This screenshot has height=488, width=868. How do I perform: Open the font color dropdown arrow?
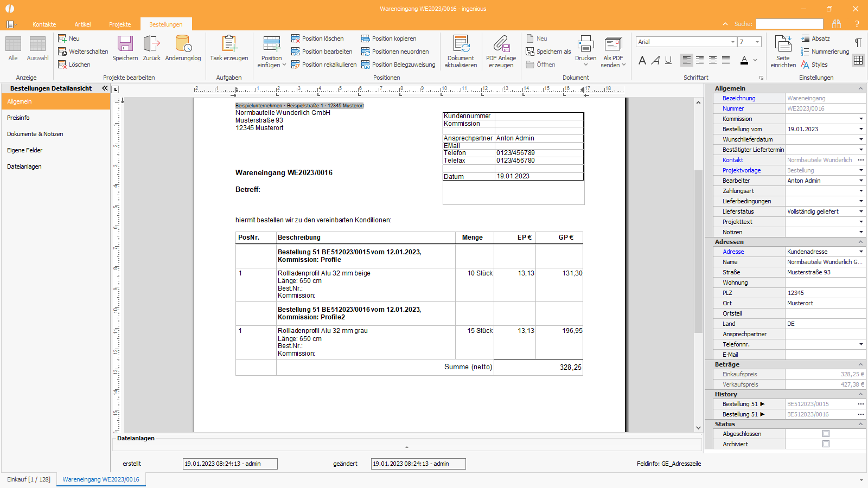[755, 60]
